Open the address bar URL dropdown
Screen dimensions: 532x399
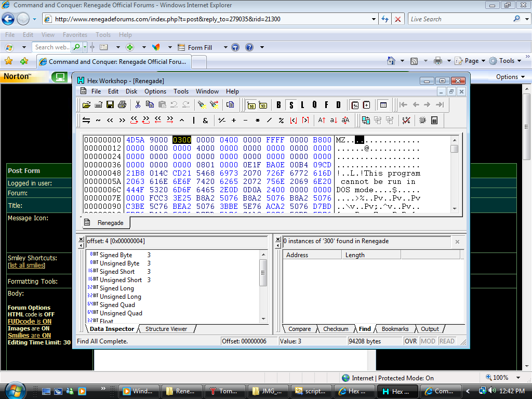click(x=374, y=19)
